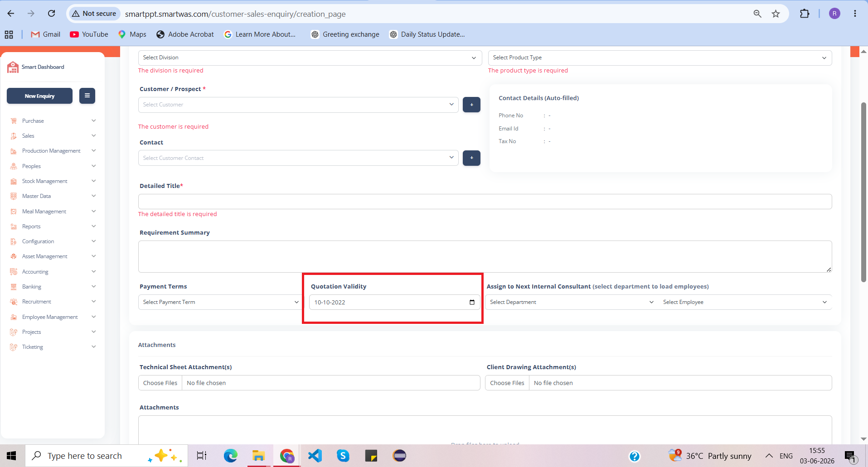Open the Select Division dropdown

tap(310, 58)
